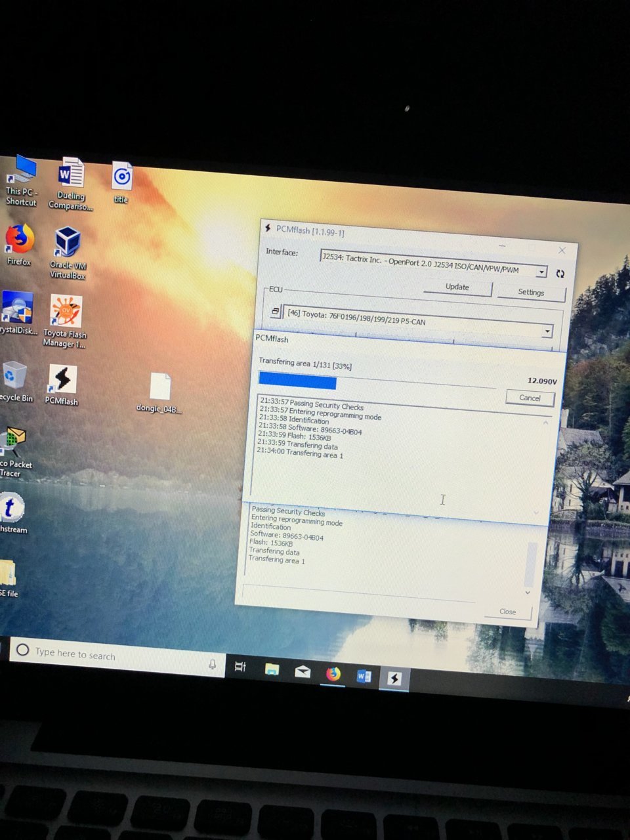The image size is (630, 840).
Task: Select 'Identification' line in lower log
Action: click(x=270, y=526)
